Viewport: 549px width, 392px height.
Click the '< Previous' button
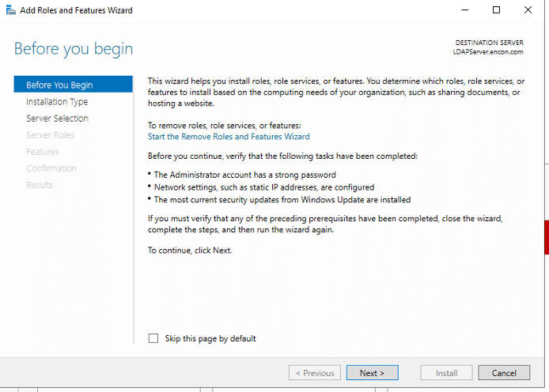316,373
